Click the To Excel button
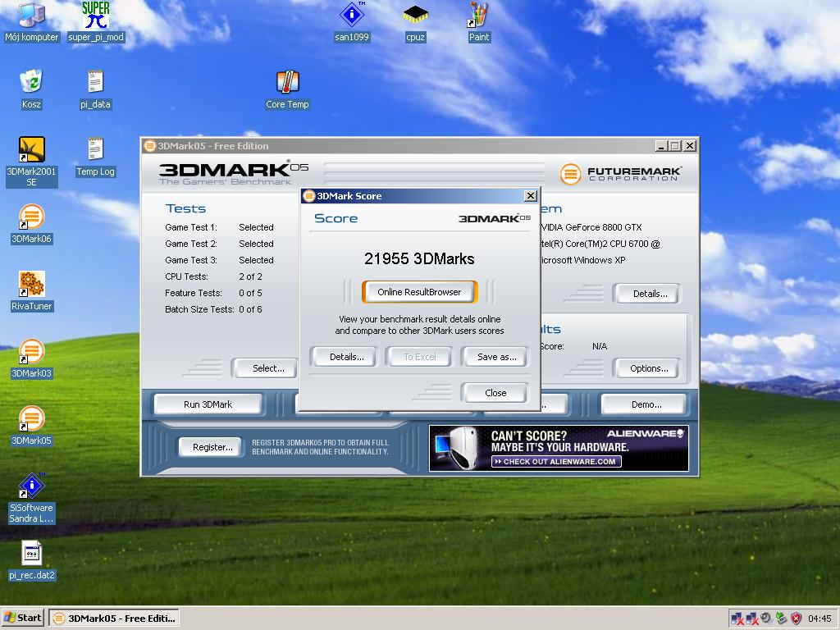Image resolution: width=840 pixels, height=630 pixels. [419, 357]
